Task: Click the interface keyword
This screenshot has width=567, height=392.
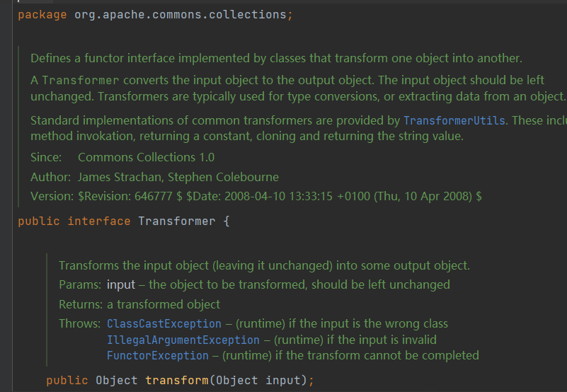Action: tap(98, 221)
